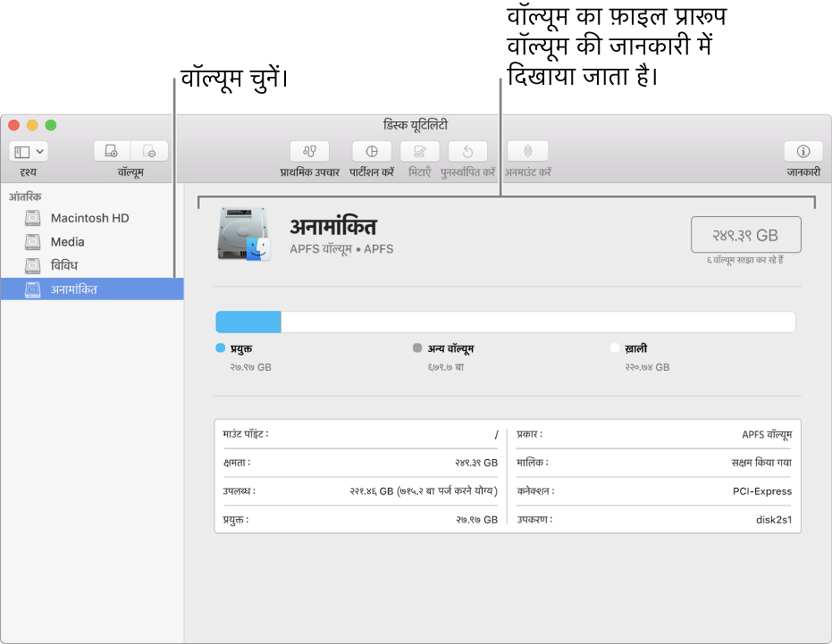Click the blue used portion of storage bar
Image resolution: width=832 pixels, height=644 pixels.
pyautogui.click(x=248, y=322)
